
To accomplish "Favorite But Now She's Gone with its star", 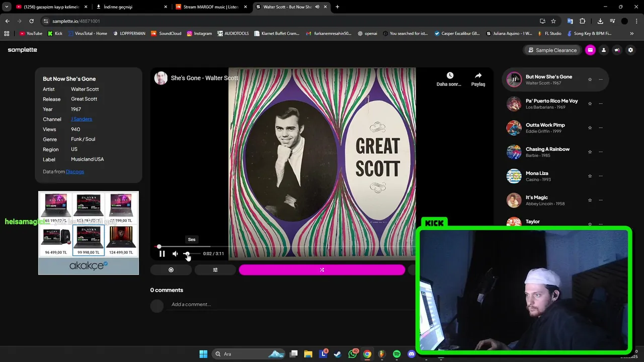I will click(x=590, y=79).
